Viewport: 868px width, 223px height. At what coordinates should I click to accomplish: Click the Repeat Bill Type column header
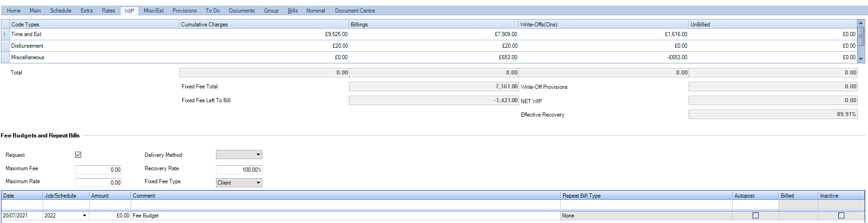646,196
